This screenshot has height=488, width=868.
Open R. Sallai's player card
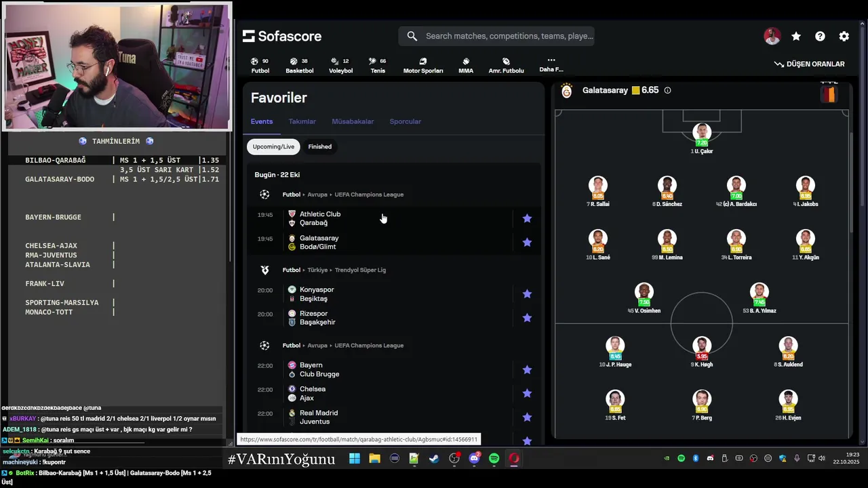pos(597,192)
